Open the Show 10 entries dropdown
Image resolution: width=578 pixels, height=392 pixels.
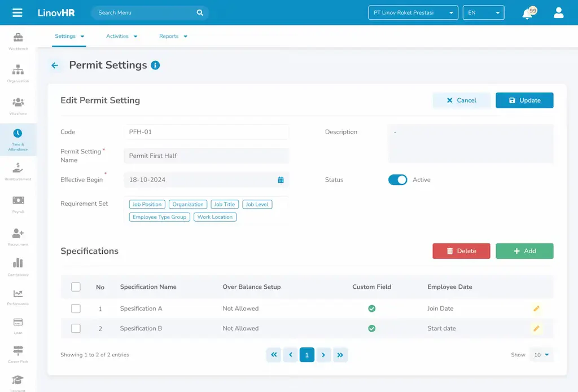pyautogui.click(x=541, y=355)
